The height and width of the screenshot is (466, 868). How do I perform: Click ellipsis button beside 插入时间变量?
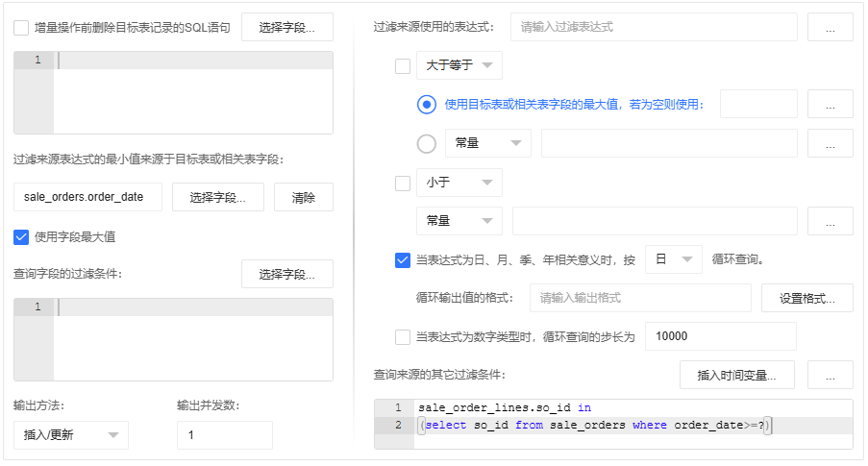(x=831, y=376)
